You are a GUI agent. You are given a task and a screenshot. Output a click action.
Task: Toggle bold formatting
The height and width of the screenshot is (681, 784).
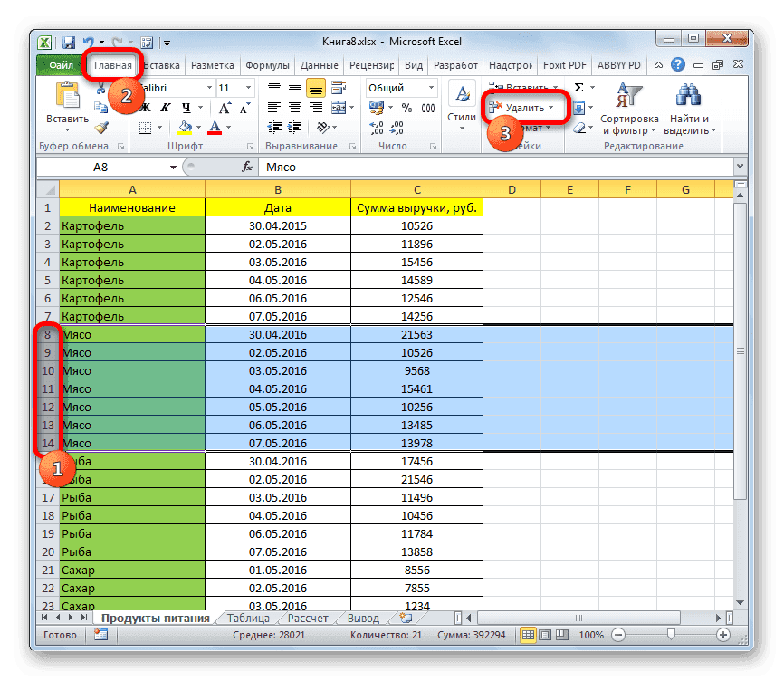(x=146, y=107)
